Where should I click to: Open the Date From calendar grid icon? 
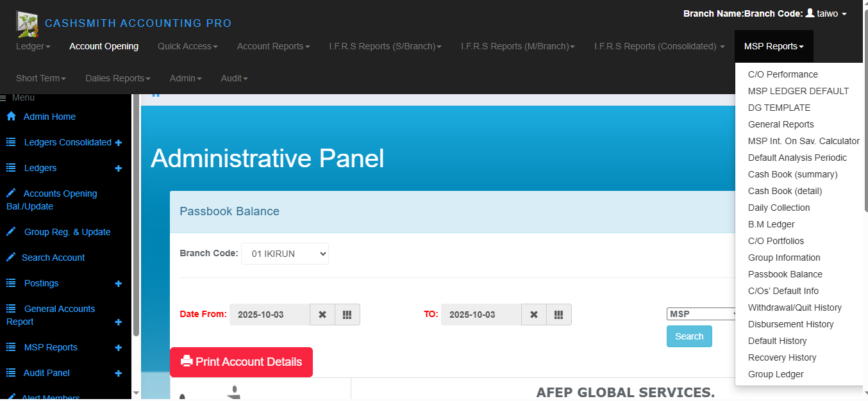[x=347, y=315]
